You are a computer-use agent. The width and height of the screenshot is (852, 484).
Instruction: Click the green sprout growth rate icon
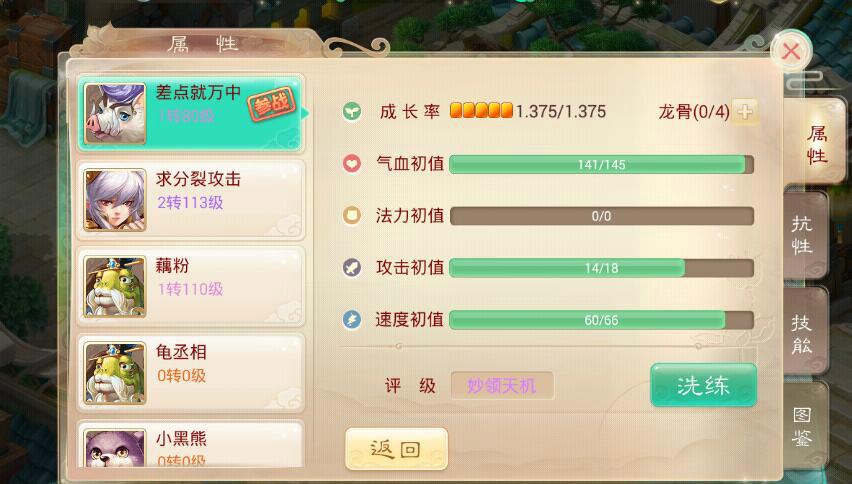(x=352, y=112)
